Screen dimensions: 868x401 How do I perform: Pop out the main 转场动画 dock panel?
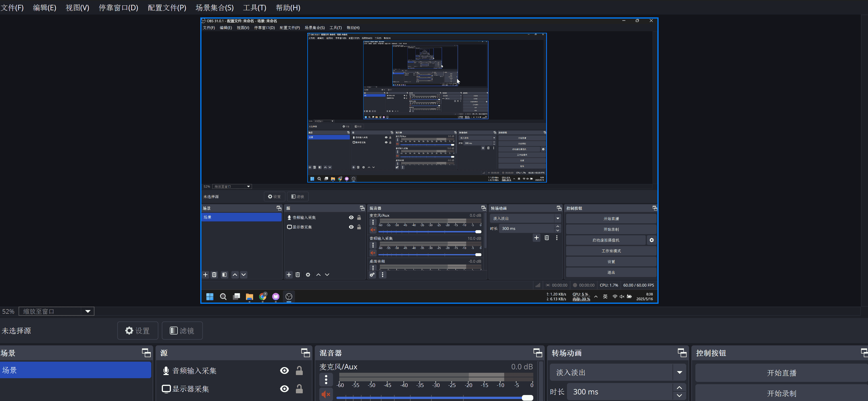tap(682, 353)
